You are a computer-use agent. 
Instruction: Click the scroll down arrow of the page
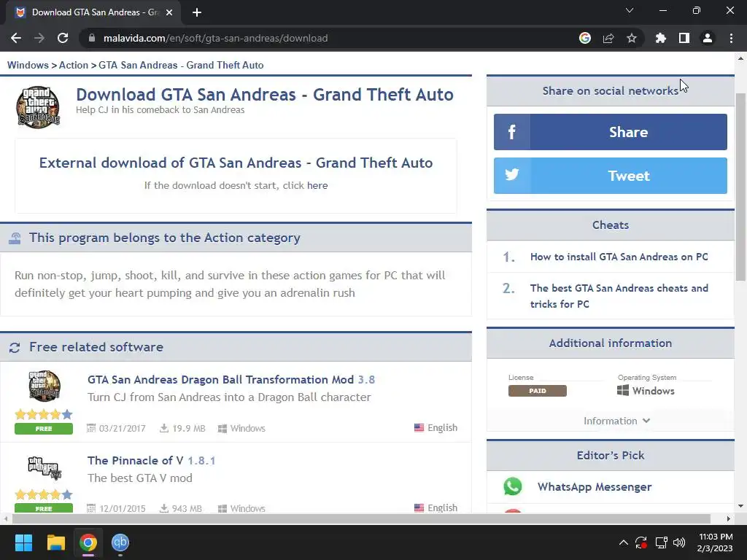coord(740,506)
